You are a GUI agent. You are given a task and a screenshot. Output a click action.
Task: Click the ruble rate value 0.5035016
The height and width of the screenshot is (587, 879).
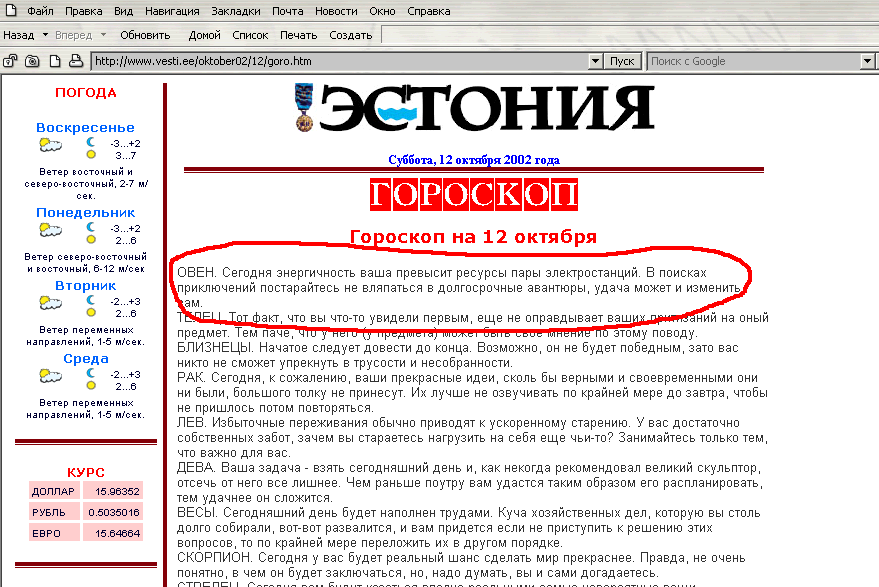click(113, 512)
